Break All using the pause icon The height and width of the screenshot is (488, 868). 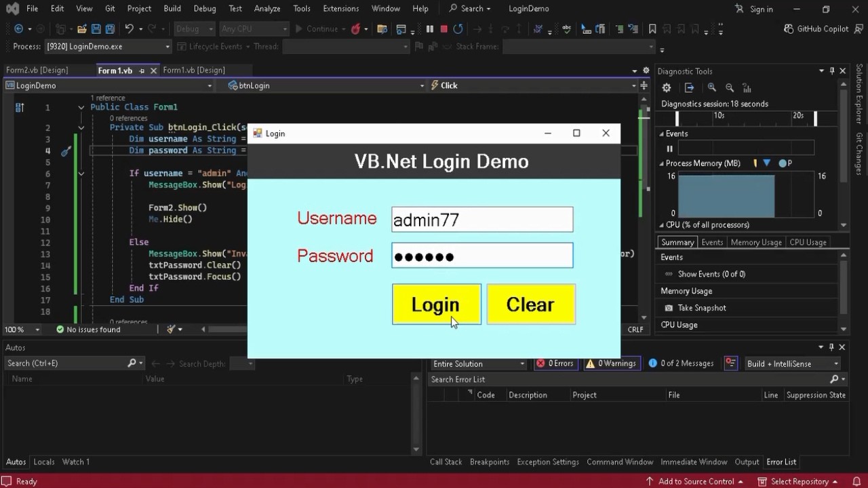(x=429, y=29)
